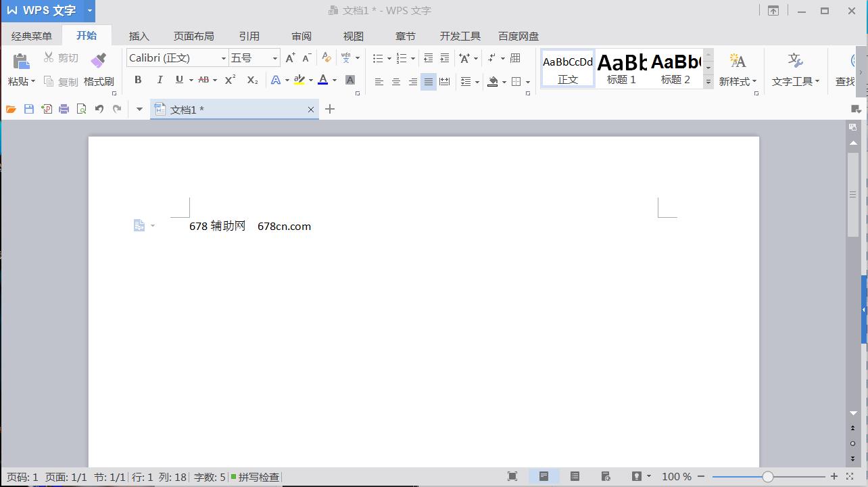Image resolution: width=868 pixels, height=487 pixels.
Task: Switch to full screen view icon
Action: click(x=512, y=477)
